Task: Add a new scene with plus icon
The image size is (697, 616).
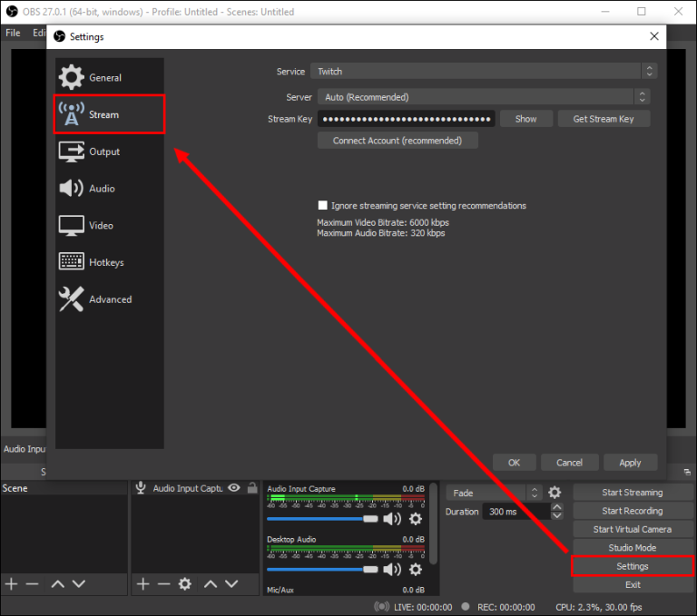Action: [x=11, y=583]
